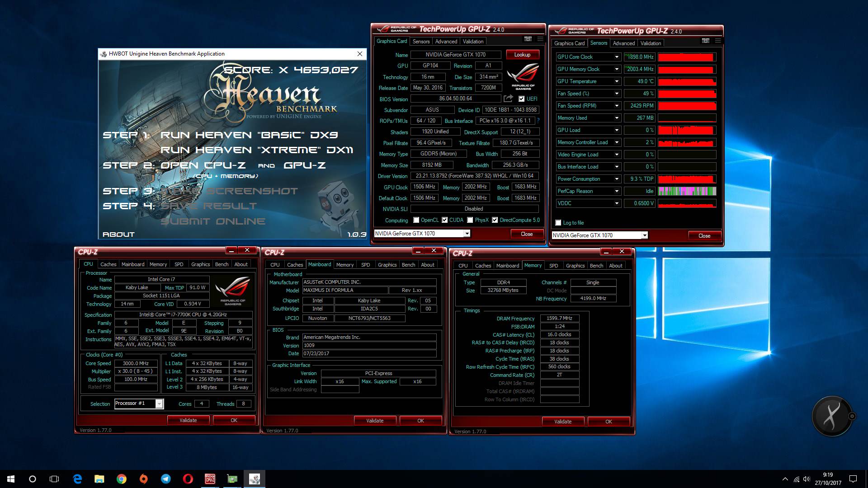Click the Memory Controller Load graph
Image resolution: width=868 pixels, height=488 pixels.
[687, 142]
